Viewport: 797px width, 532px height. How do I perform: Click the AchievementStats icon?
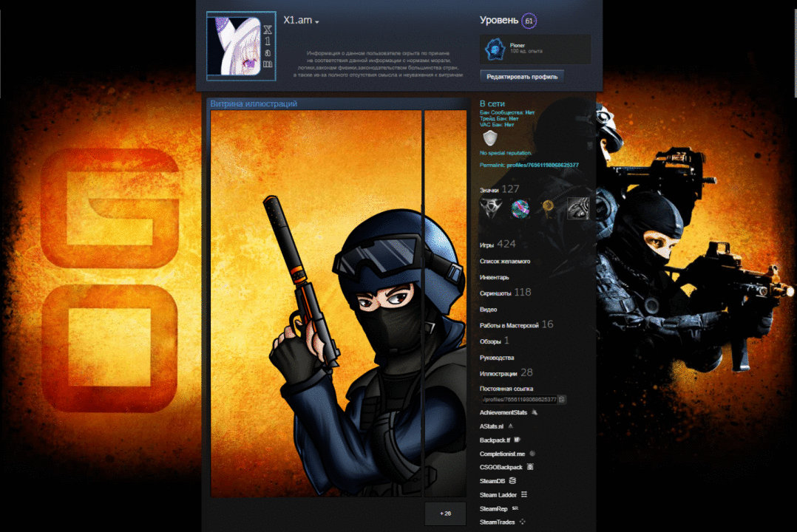[x=535, y=412]
